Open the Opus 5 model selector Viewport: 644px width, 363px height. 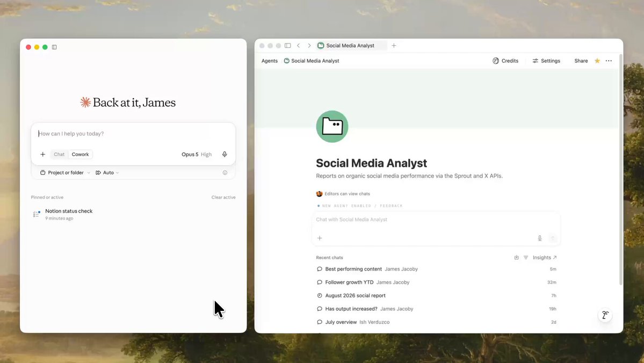(197, 155)
